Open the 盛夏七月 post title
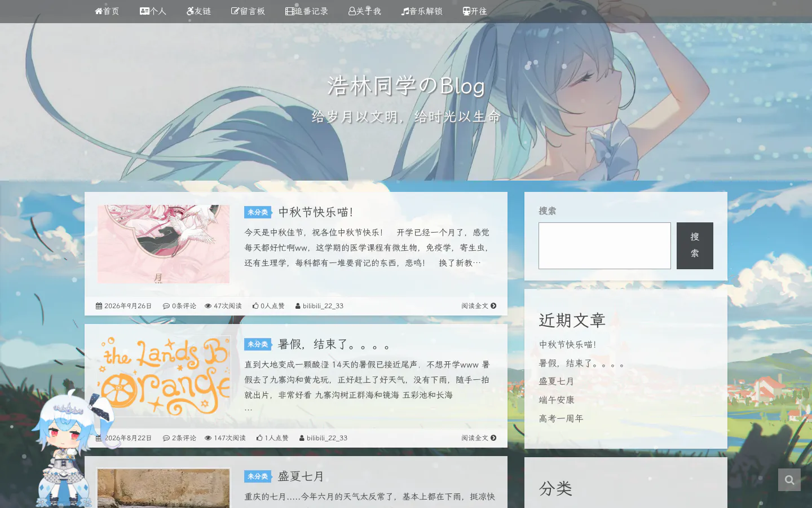 301,476
